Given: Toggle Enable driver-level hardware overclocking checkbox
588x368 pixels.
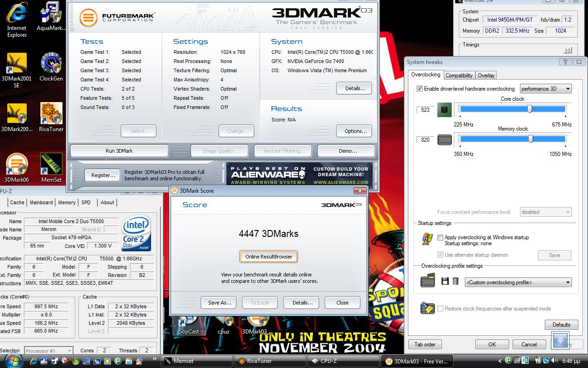Looking at the screenshot, I should pyautogui.click(x=419, y=89).
